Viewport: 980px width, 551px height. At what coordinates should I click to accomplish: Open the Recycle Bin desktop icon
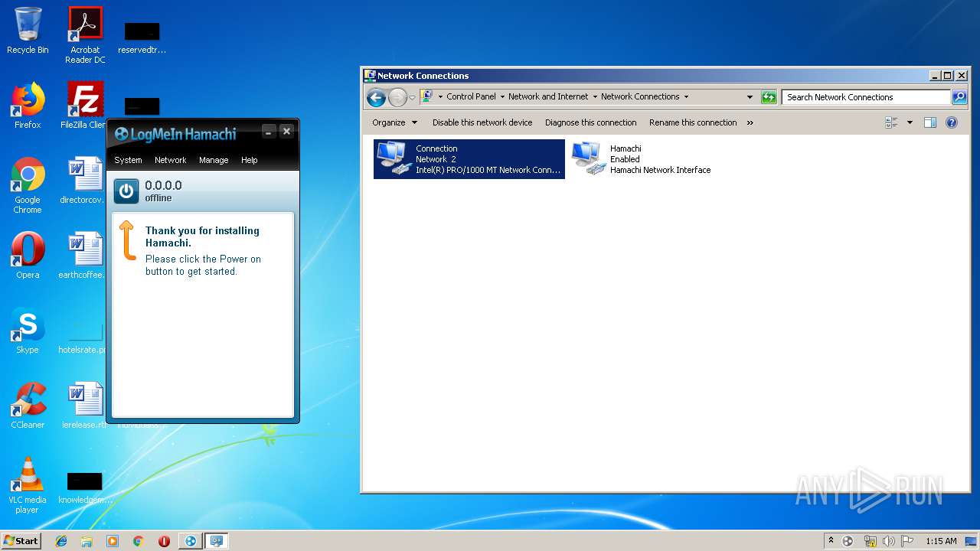click(x=28, y=31)
